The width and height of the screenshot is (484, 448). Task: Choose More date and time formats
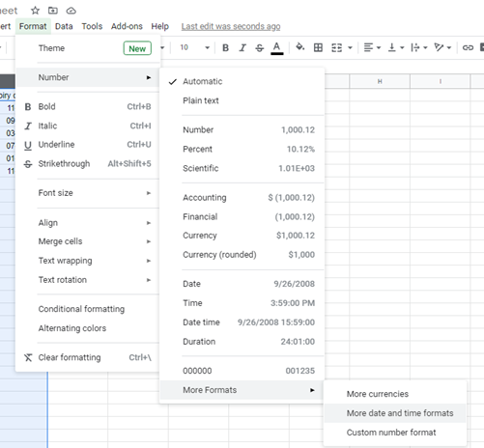click(395, 413)
